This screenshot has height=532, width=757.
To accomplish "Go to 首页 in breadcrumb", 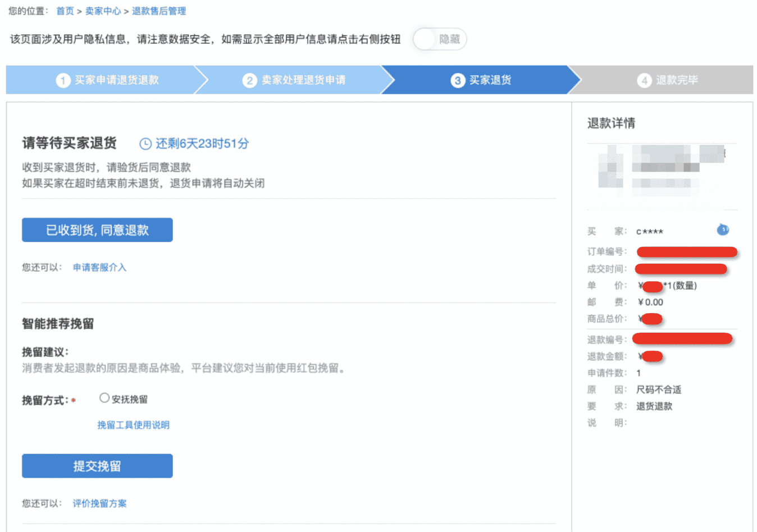I will point(65,11).
